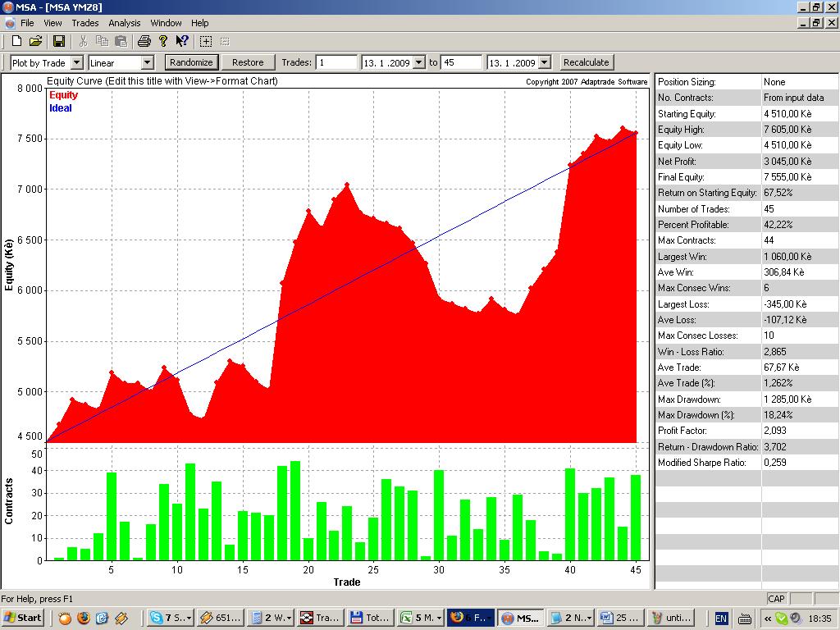Click the greyed dotted-box toolbar icon
This screenshot has height=630, width=840.
(x=225, y=41)
